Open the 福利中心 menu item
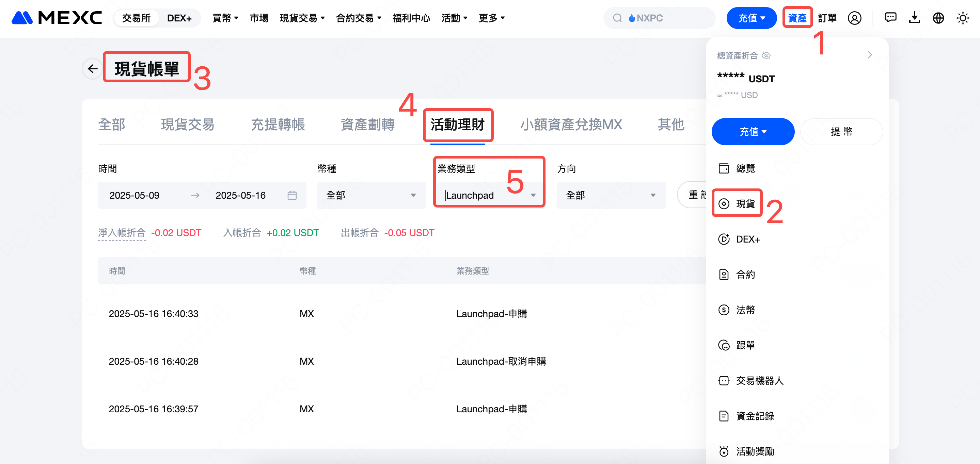Viewport: 980px width, 464px height. pos(411,18)
